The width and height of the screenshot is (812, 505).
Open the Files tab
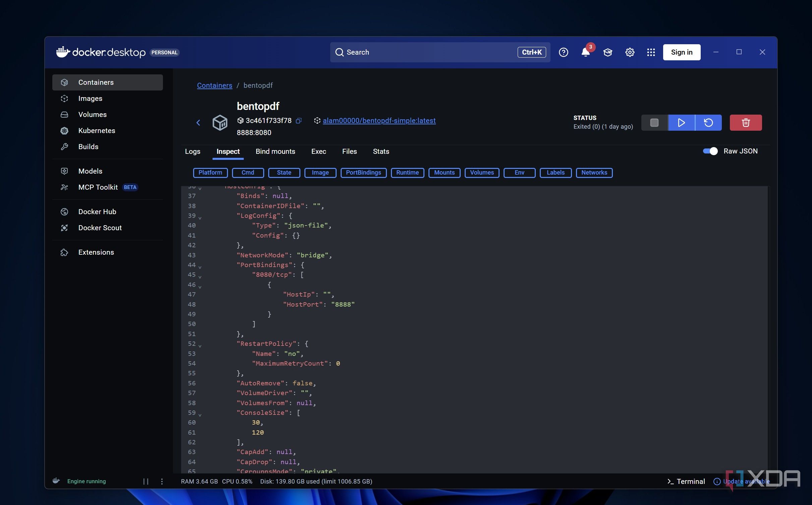[x=349, y=151]
